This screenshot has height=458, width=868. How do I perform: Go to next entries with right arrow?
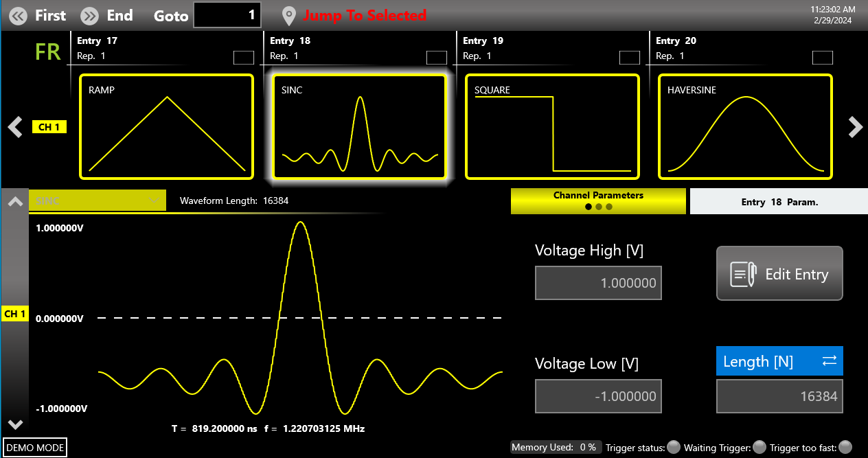[x=856, y=127]
